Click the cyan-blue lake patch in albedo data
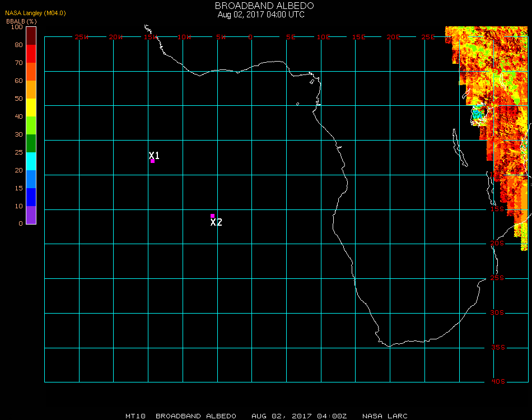532x420 pixels. (x=478, y=114)
